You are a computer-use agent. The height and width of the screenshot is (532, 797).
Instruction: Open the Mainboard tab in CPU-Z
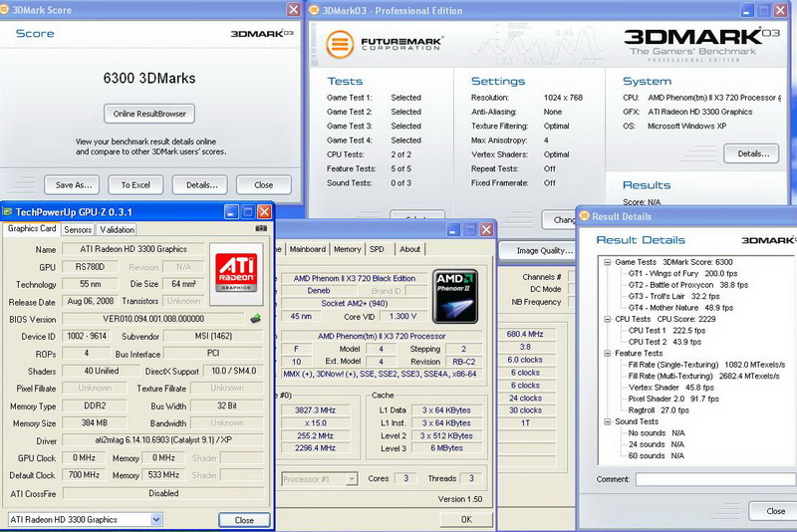pyautogui.click(x=308, y=249)
